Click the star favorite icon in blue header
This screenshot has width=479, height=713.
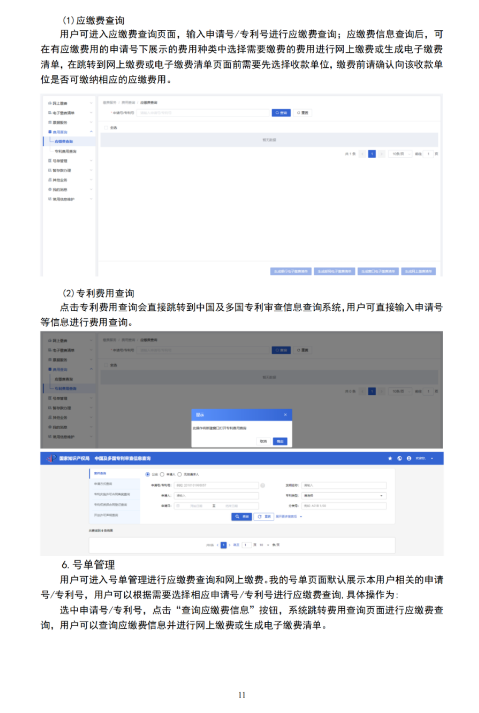(390, 458)
